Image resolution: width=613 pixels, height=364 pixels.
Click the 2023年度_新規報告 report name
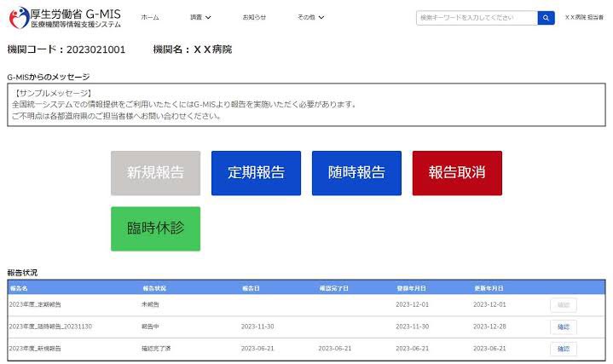(35, 349)
